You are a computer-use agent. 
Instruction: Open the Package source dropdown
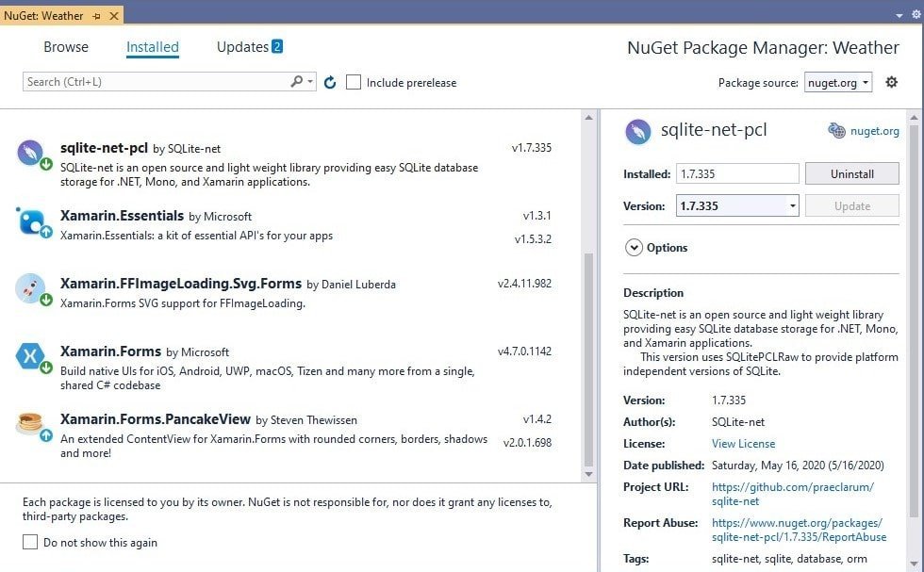coord(838,83)
